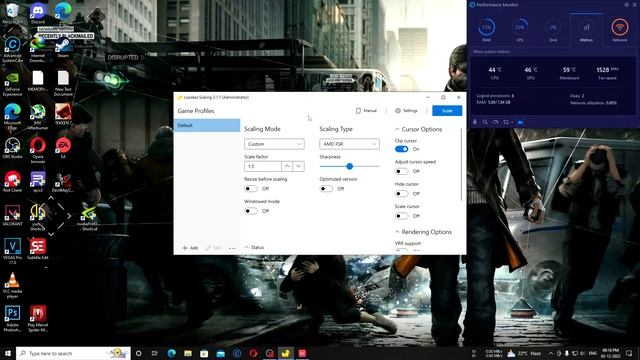
Task: Click Performance Monitor bottom magnifier icon
Action: (485, 122)
